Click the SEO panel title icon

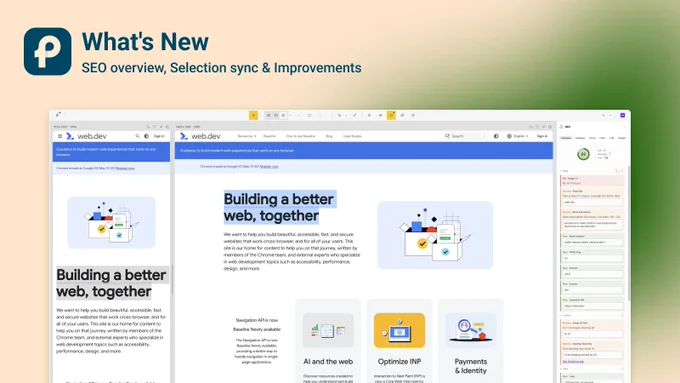(561, 127)
